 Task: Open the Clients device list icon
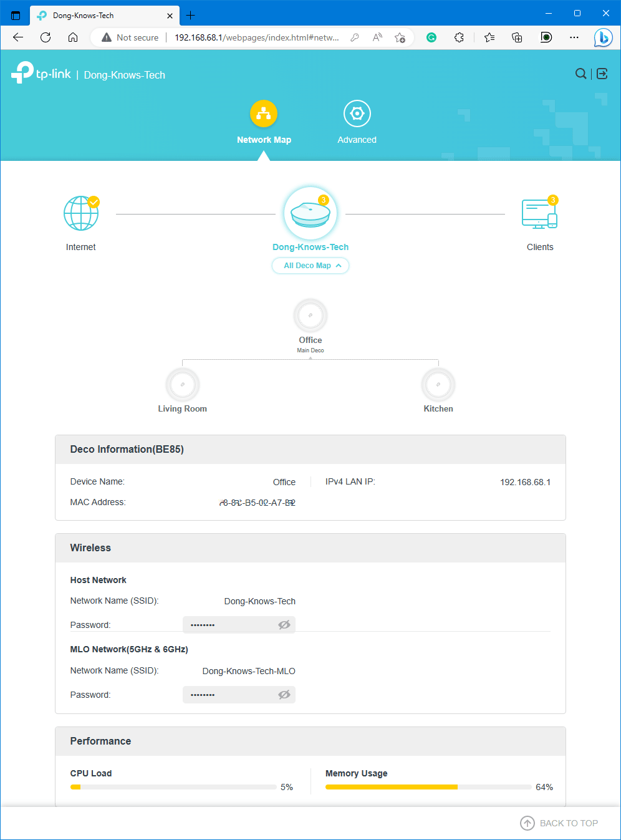(539, 213)
